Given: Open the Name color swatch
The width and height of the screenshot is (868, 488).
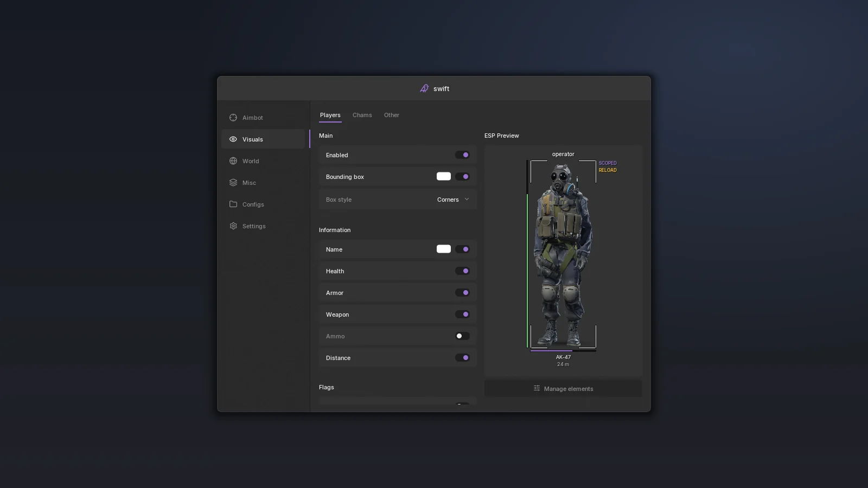Looking at the screenshot, I should tap(444, 249).
